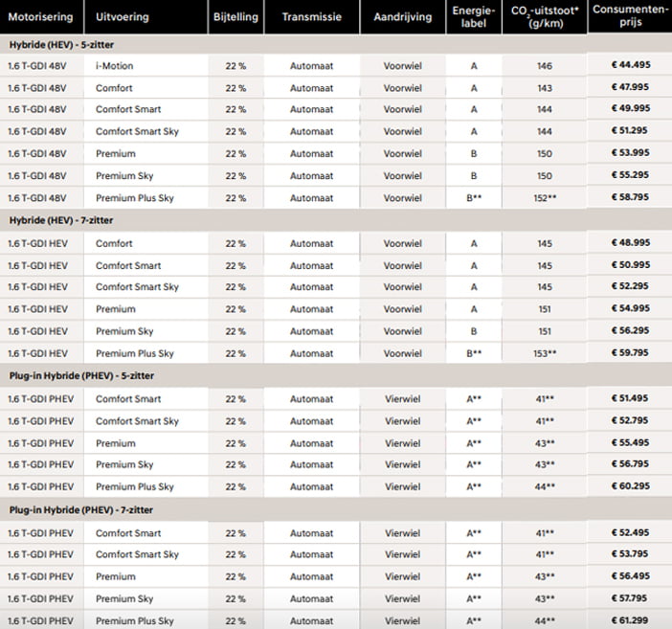Click Voorwiel in the i-Motion row
672x629 pixels.
402,66
